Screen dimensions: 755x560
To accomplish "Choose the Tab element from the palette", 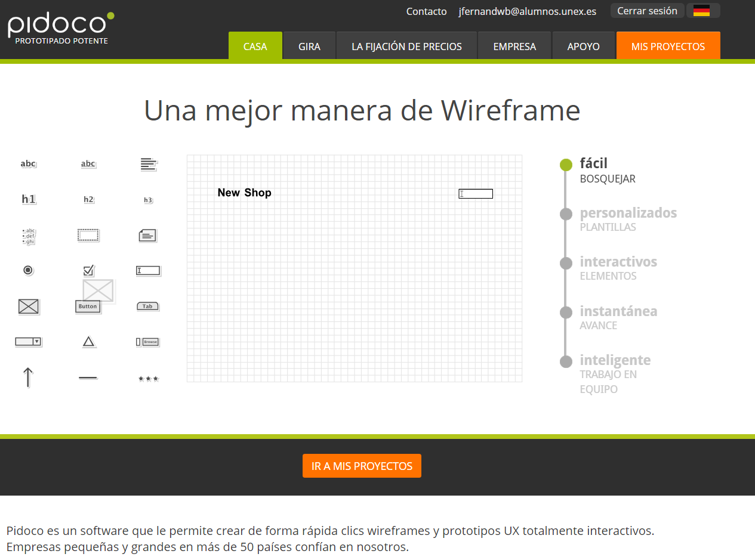I will 147,306.
